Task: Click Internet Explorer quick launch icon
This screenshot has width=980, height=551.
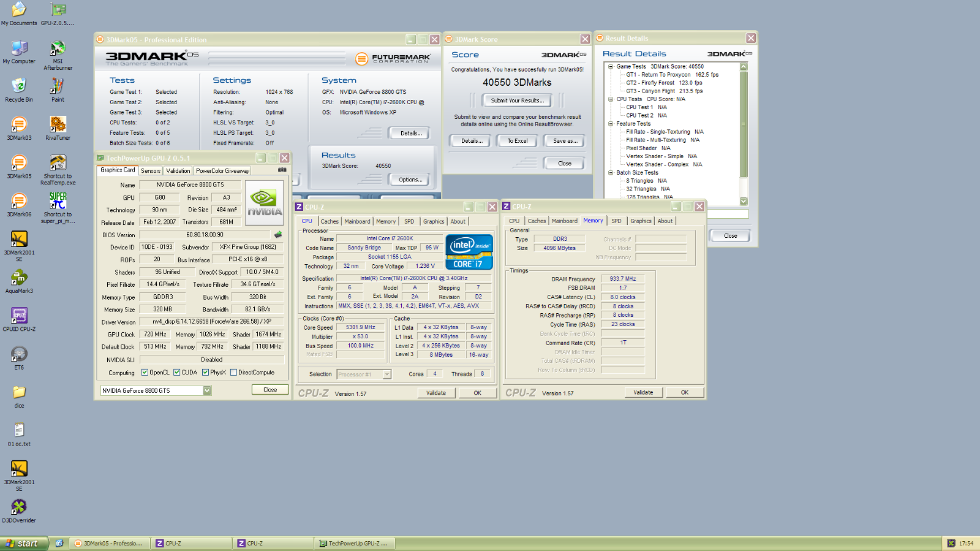Action: point(59,543)
